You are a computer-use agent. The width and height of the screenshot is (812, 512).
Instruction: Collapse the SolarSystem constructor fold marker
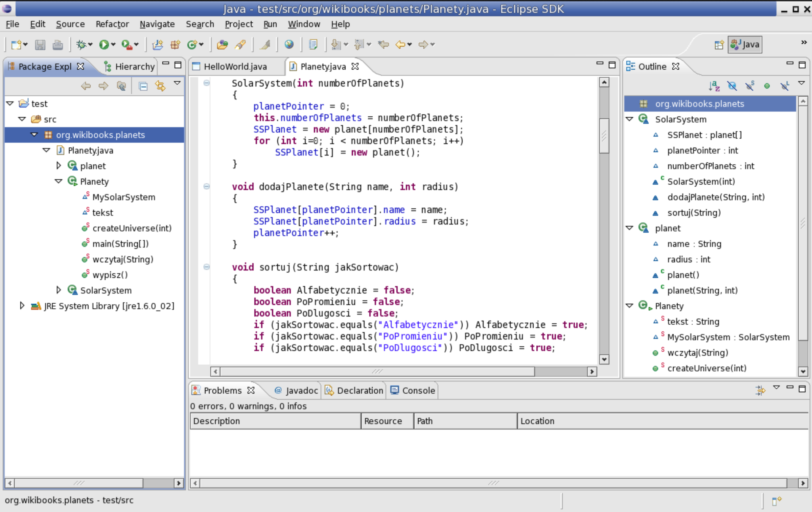coord(207,83)
